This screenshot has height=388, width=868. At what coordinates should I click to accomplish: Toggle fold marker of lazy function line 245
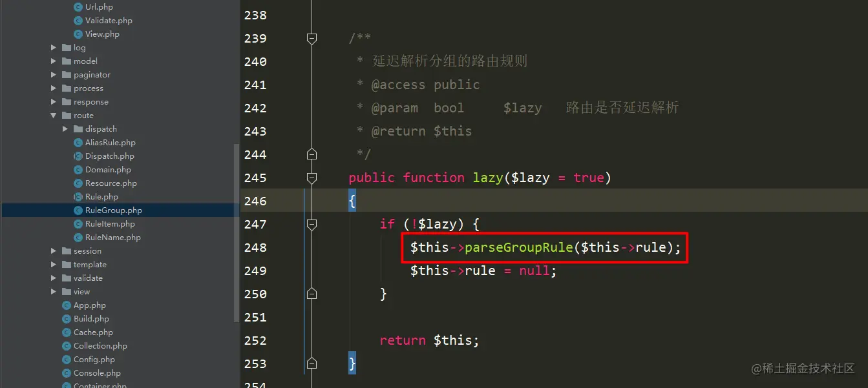coord(312,178)
